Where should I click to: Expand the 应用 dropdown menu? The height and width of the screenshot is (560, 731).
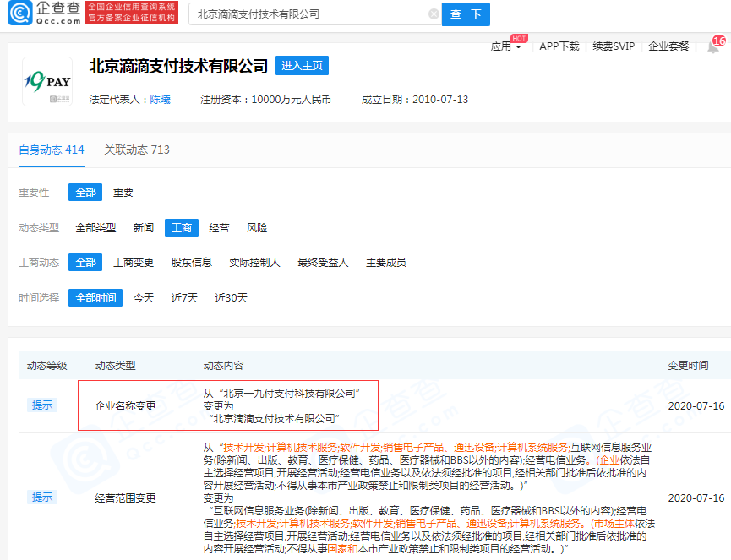pyautogui.click(x=506, y=46)
